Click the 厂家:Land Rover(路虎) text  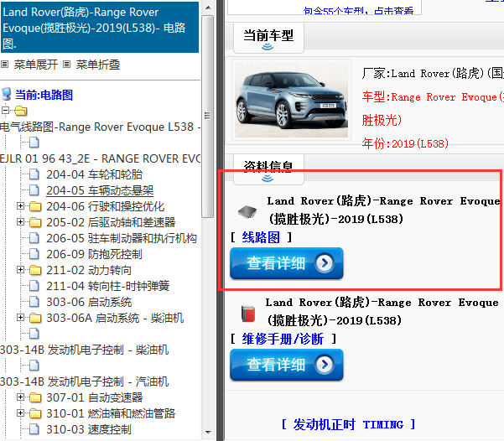(433, 73)
